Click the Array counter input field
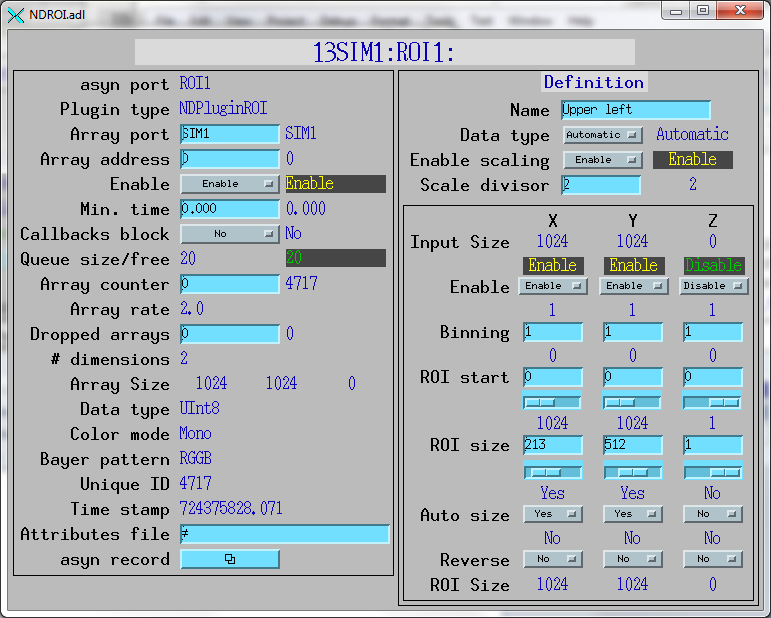Screen dimensions: 771x618 (230, 284)
